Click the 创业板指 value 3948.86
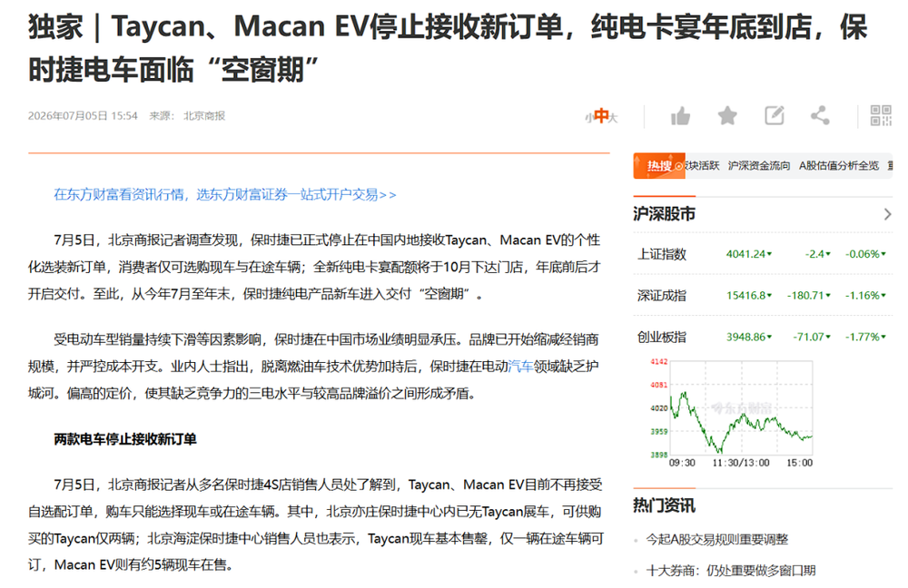Viewport: 908px width, 588px height. pyautogui.click(x=749, y=337)
